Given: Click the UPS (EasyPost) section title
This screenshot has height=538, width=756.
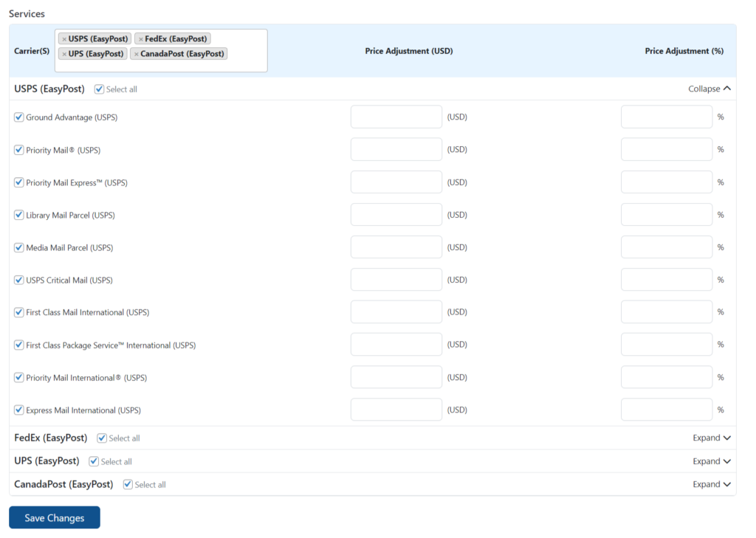Looking at the screenshot, I should (47, 461).
